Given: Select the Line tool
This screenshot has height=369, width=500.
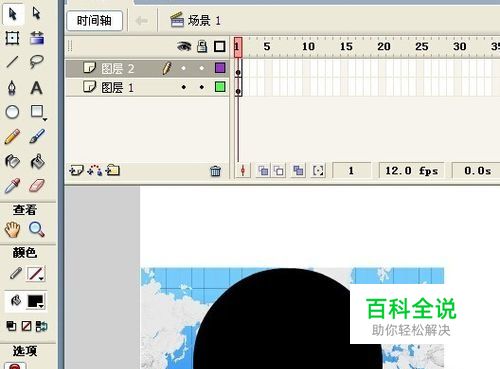Looking at the screenshot, I should pos(12,62).
